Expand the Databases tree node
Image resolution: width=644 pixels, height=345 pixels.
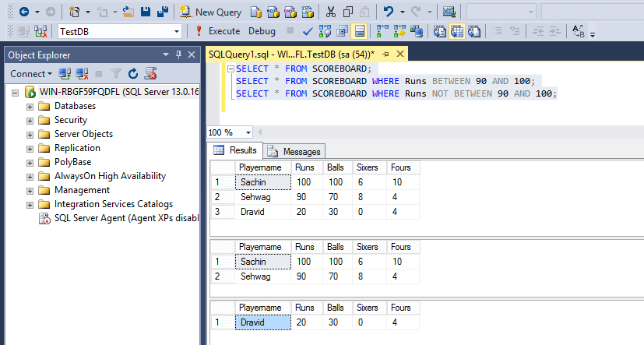click(30, 106)
